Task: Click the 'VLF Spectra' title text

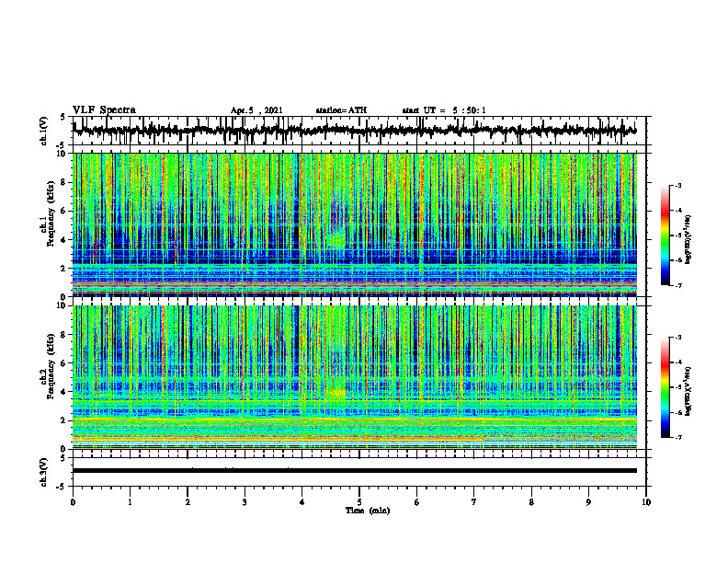Action: click(x=104, y=110)
